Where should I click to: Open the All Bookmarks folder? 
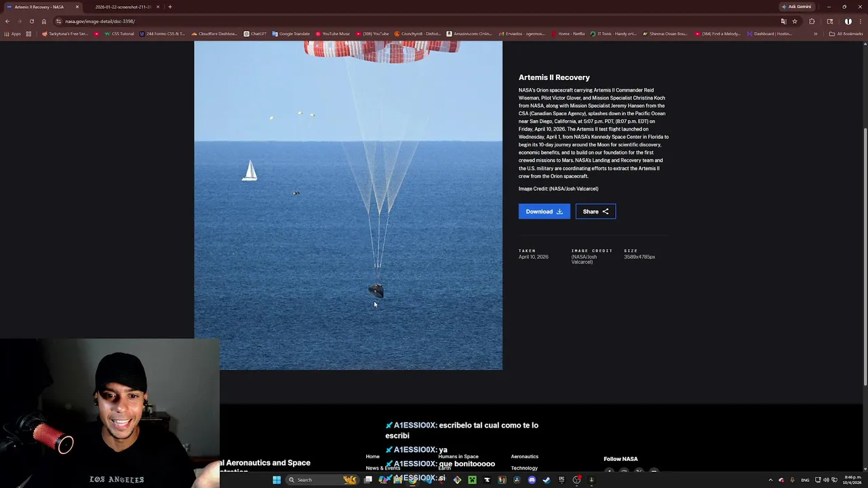click(846, 34)
